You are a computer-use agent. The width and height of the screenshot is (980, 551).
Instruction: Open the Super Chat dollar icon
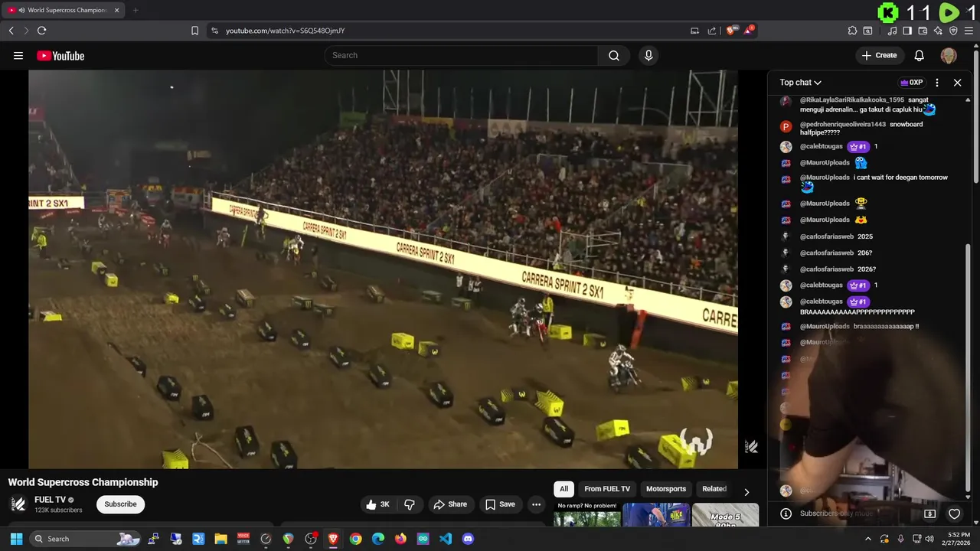pyautogui.click(x=930, y=514)
